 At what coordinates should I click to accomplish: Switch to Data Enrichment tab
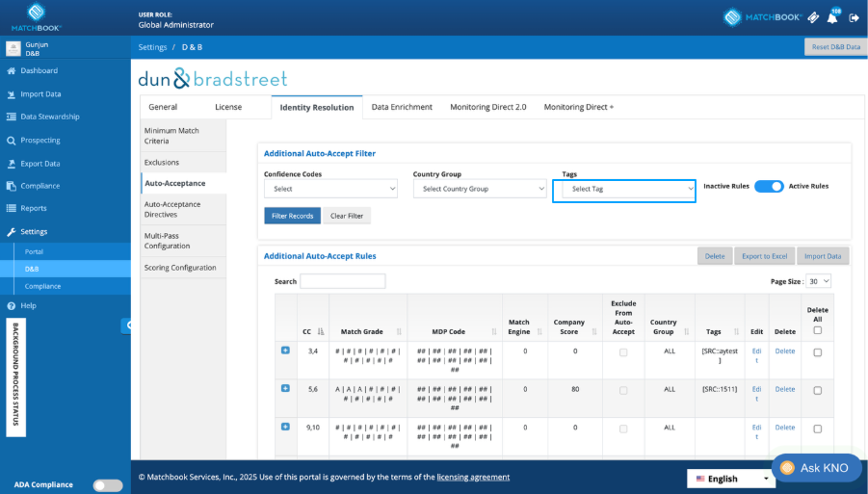click(x=402, y=107)
